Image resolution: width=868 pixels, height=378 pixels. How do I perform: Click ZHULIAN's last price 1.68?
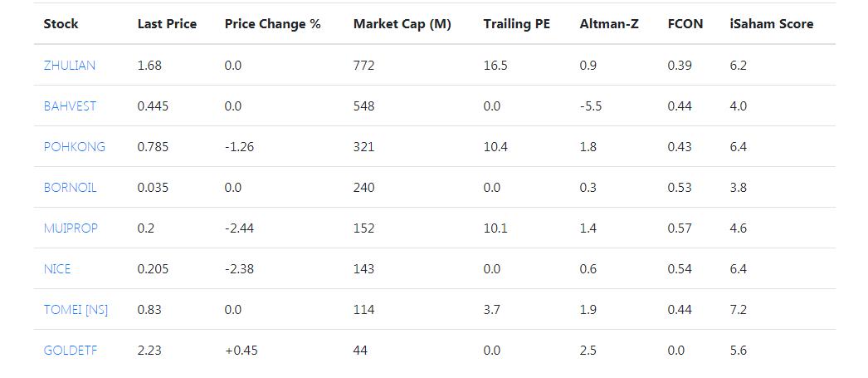click(x=149, y=66)
